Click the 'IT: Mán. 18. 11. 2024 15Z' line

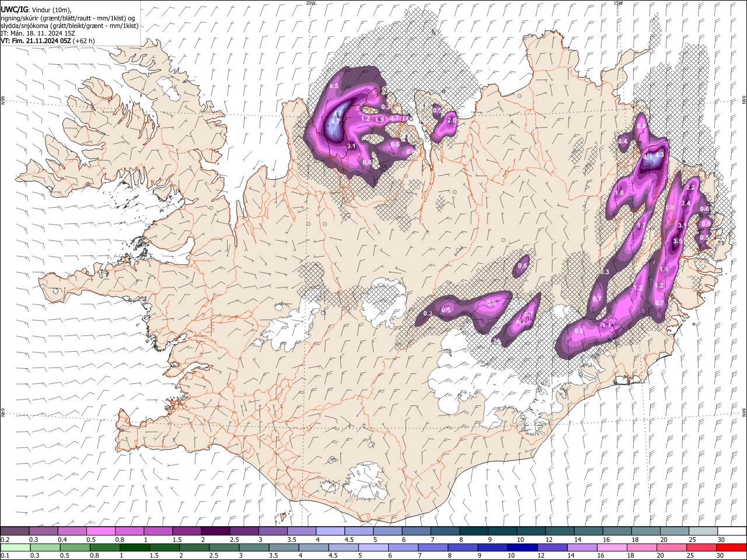[38, 33]
